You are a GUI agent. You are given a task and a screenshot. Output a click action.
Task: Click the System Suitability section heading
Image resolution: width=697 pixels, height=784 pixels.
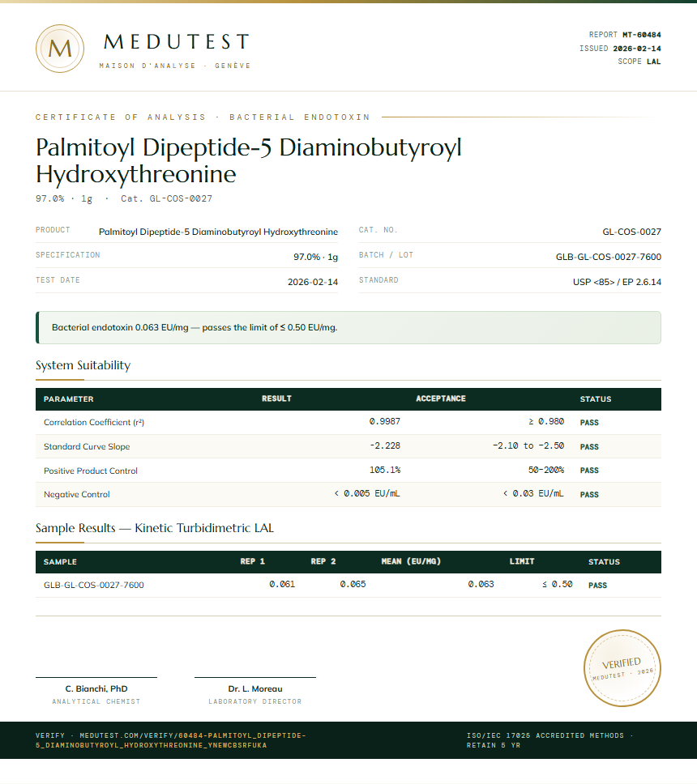point(83,365)
